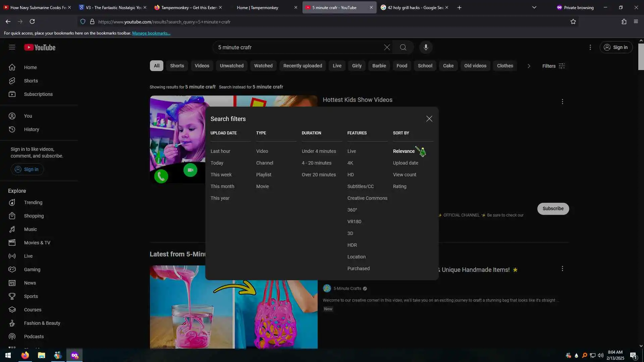
Task: Close the Search filters dialog
Action: pyautogui.click(x=429, y=119)
